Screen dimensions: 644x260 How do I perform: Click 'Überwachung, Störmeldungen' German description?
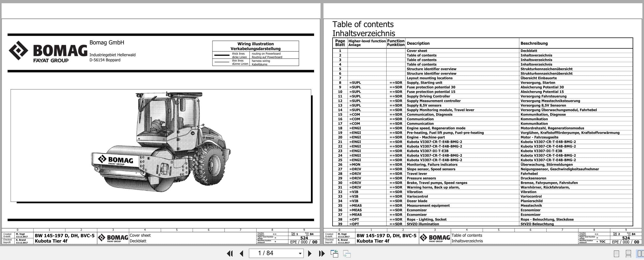[547, 165]
